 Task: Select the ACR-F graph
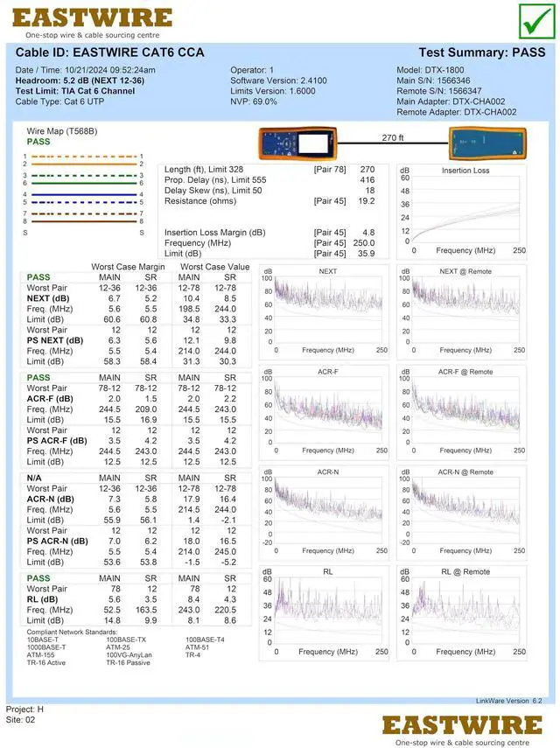[325, 410]
